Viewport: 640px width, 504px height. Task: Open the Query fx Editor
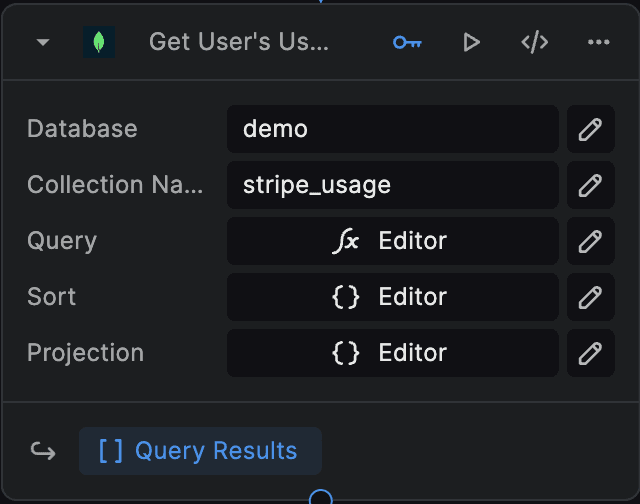click(393, 241)
